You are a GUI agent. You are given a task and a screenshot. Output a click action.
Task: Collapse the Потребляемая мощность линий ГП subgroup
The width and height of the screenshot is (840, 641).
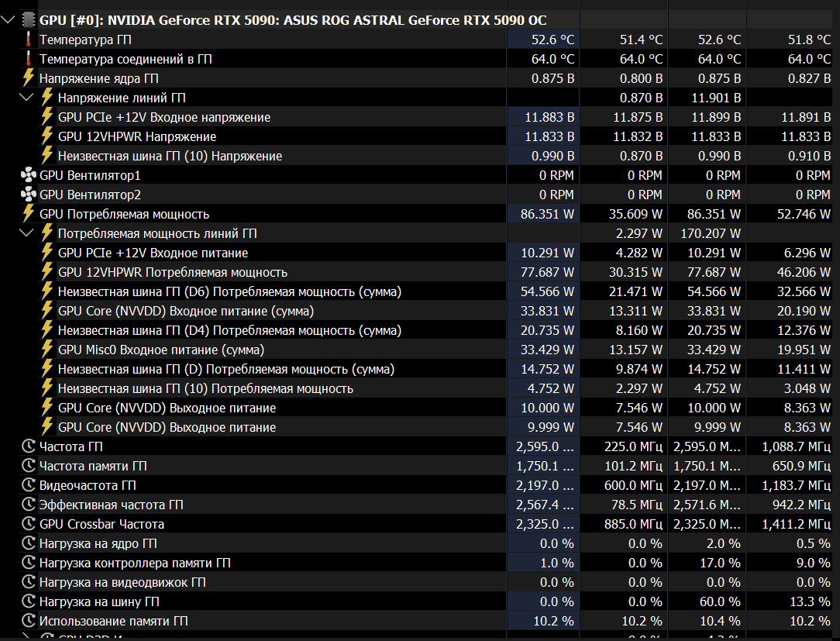(x=26, y=233)
